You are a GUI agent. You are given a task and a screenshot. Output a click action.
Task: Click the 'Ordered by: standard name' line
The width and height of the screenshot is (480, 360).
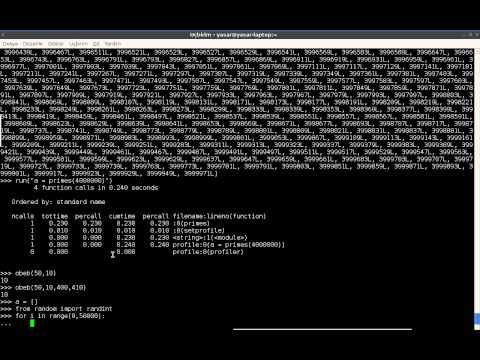click(58, 202)
